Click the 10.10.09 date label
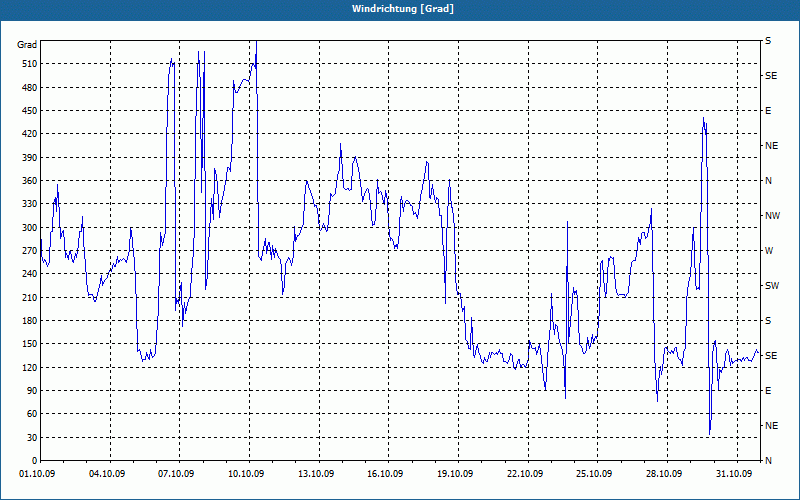Viewport: 800px width, 500px height. point(246,474)
